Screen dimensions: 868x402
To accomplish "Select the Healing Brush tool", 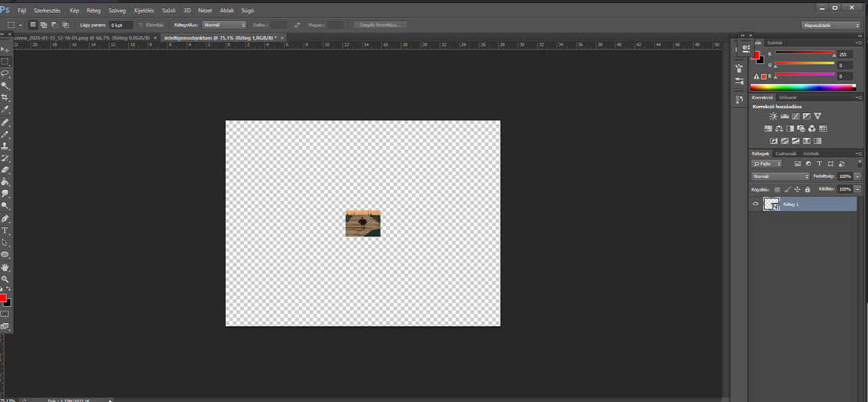I will [x=5, y=122].
